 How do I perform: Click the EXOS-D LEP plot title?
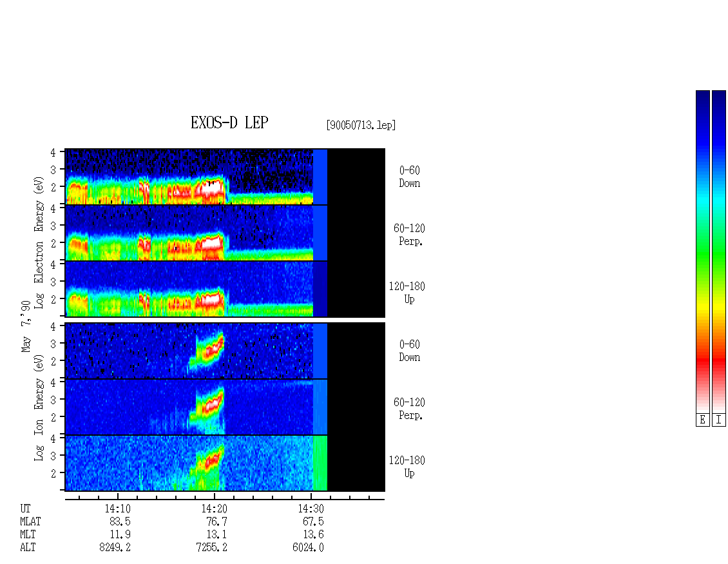pos(229,122)
